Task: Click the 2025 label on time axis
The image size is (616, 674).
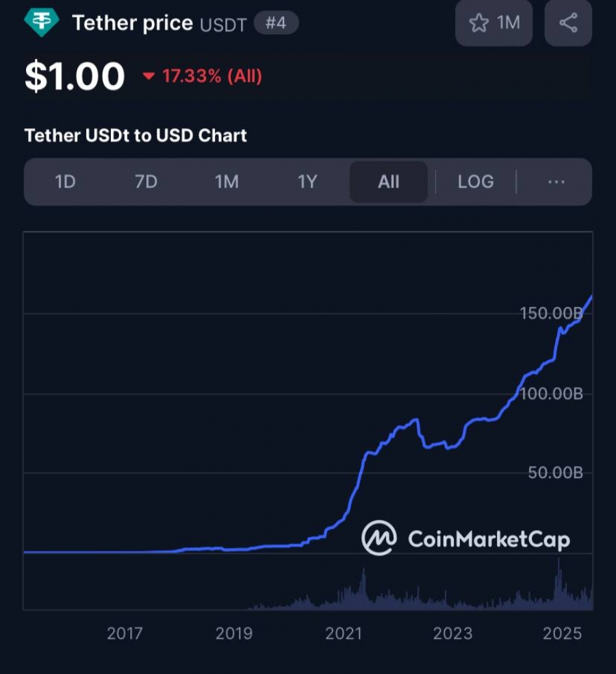Action: [x=563, y=634]
